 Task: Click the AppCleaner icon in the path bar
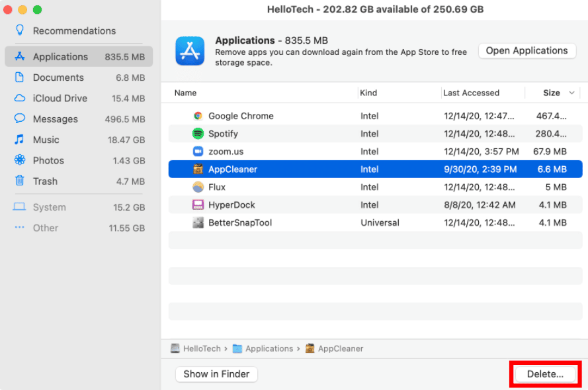(x=310, y=349)
